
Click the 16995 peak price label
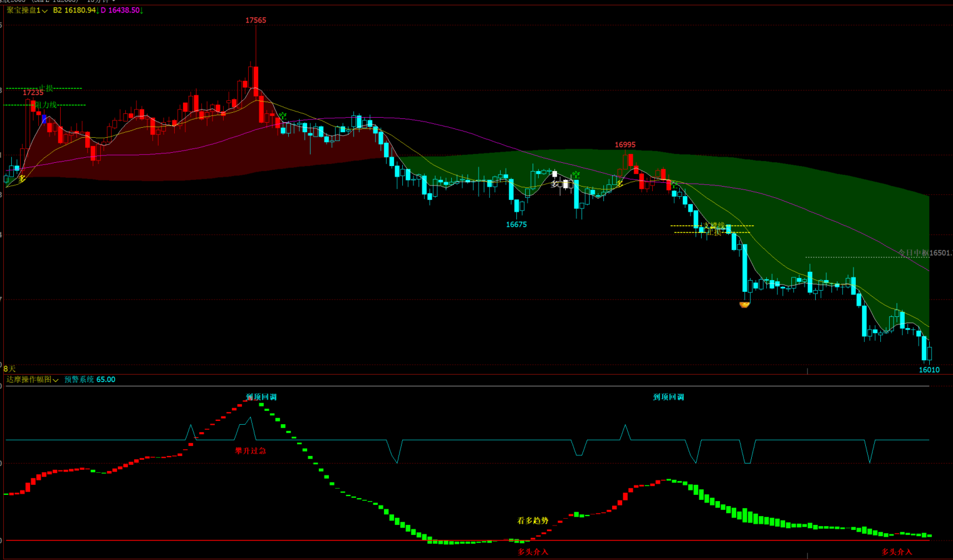625,145
